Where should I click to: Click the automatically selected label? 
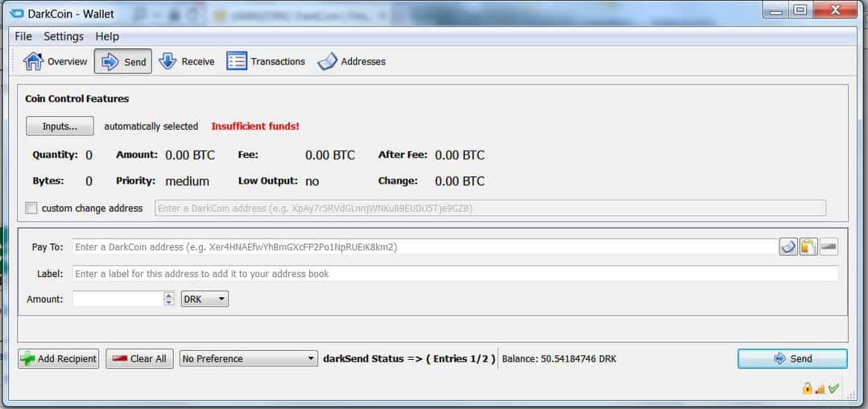151,126
